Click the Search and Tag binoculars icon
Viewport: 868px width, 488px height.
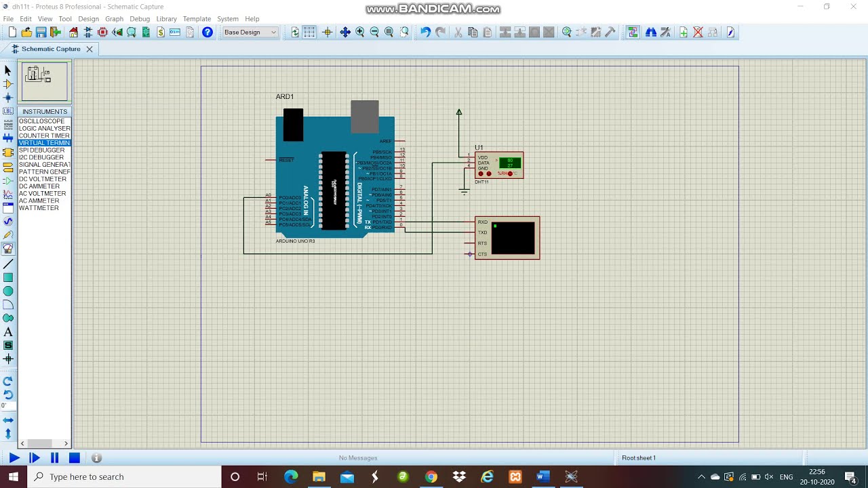coord(651,33)
